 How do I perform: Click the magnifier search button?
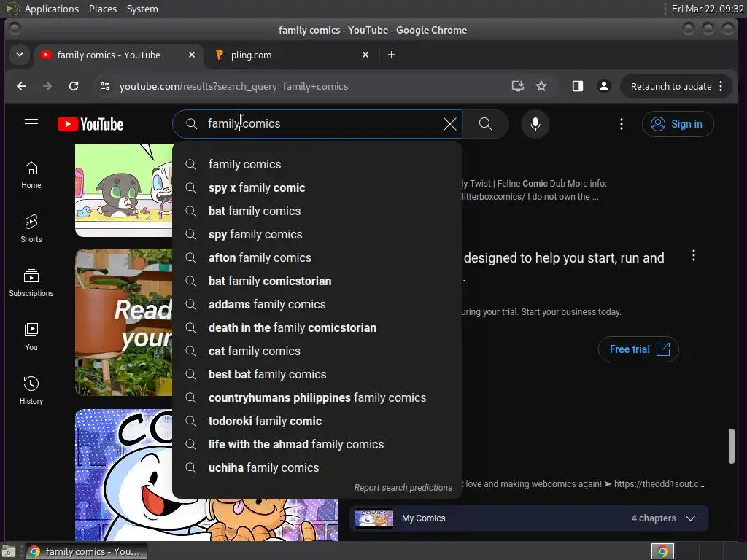(485, 124)
